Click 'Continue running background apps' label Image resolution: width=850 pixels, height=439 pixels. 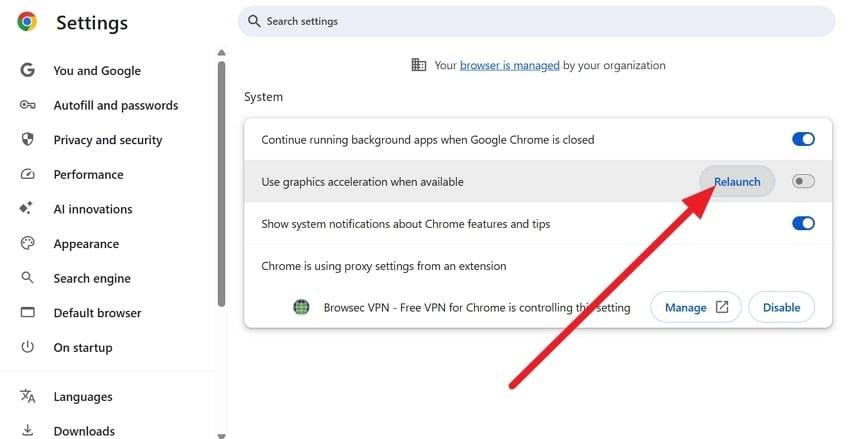pos(428,140)
